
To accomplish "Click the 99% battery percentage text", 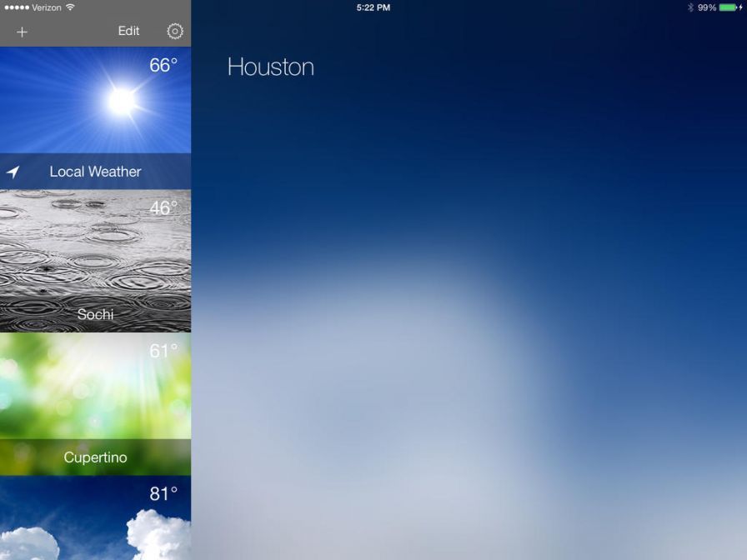I will (707, 7).
